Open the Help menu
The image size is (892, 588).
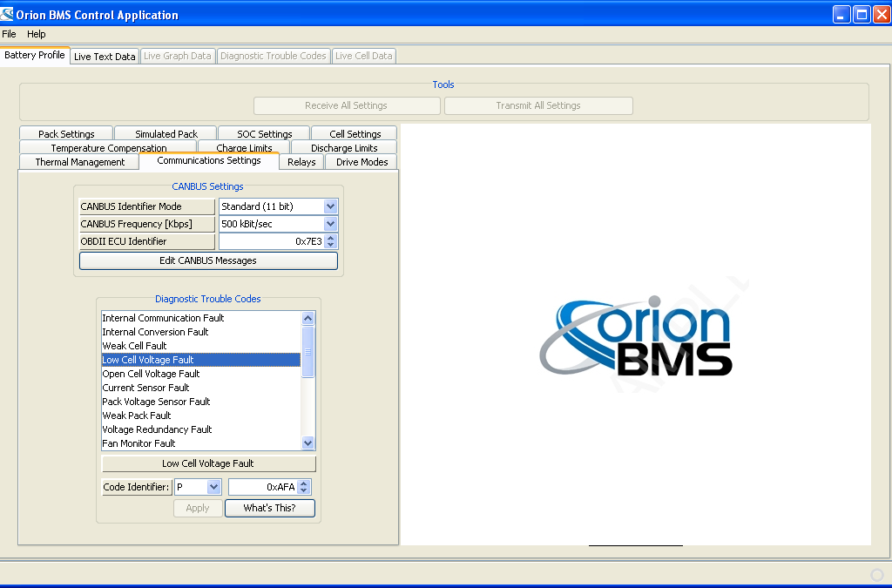(37, 34)
